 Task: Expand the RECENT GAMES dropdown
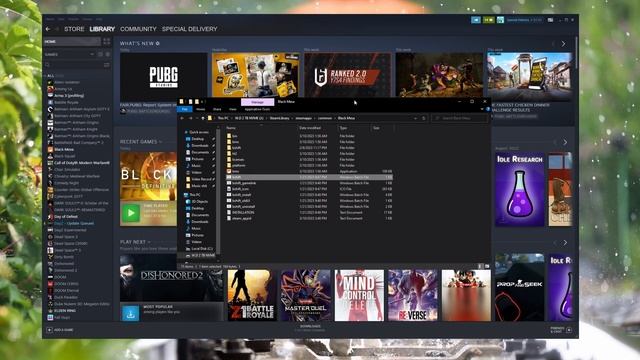point(160,142)
